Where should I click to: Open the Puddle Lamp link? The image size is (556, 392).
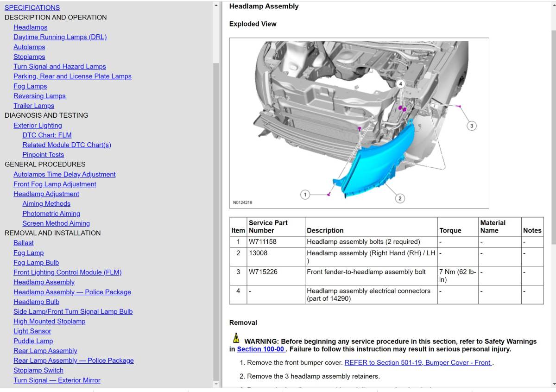pyautogui.click(x=33, y=341)
